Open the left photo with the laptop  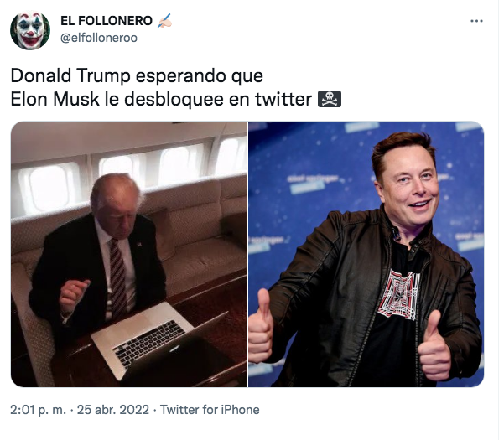[128, 254]
